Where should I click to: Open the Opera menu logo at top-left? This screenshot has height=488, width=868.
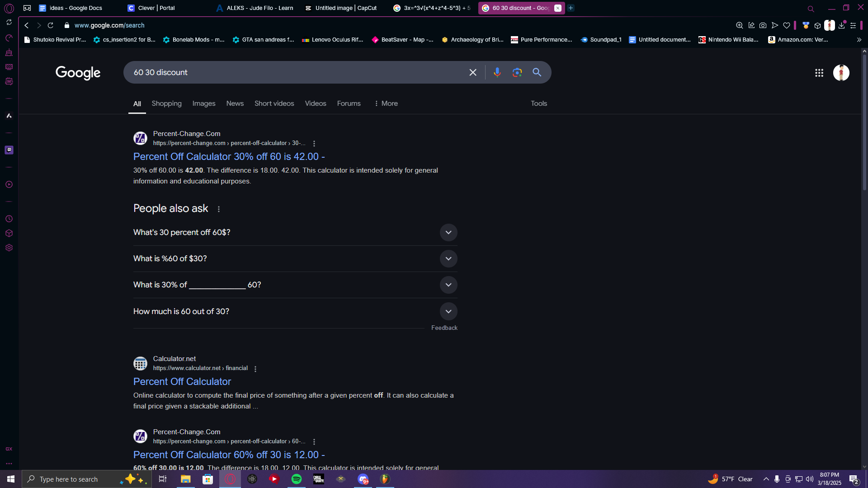[9, 8]
